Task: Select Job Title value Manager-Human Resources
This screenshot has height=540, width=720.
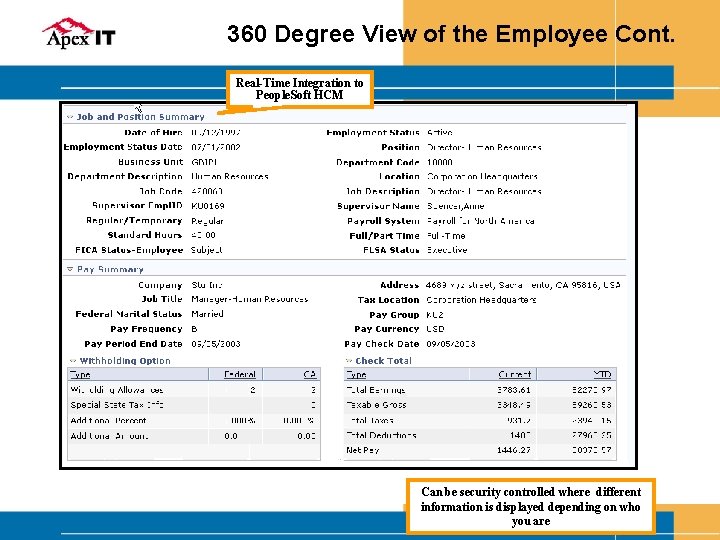Action: [250, 299]
